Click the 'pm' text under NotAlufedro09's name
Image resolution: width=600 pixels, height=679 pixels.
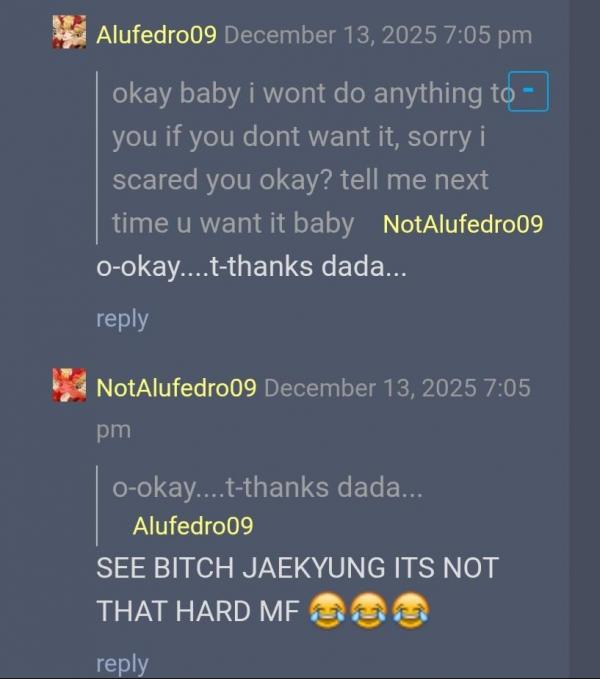(113, 431)
